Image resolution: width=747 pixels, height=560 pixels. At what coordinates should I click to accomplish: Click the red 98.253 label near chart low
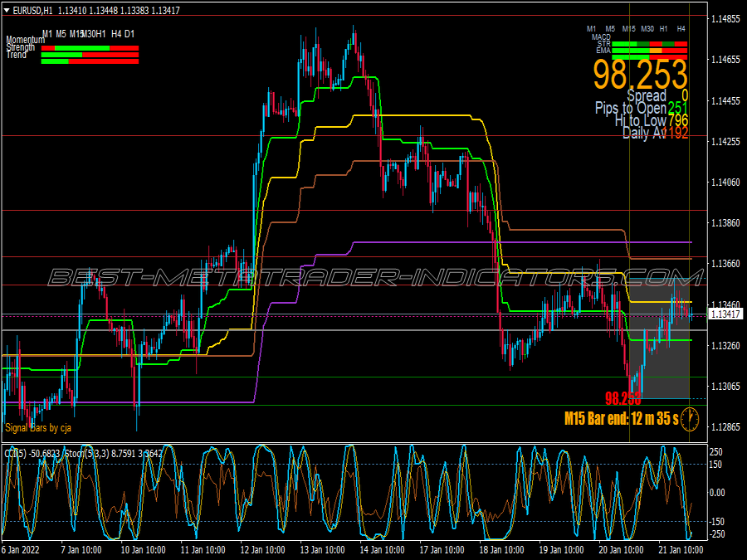[622, 398]
